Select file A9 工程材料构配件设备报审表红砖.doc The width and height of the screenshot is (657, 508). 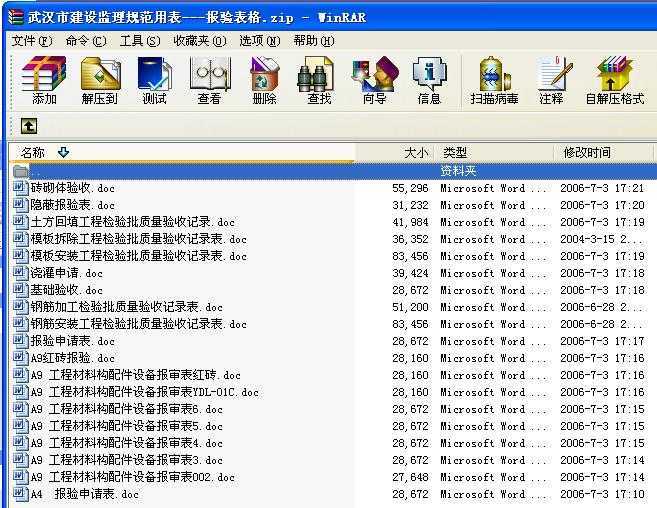pos(135,375)
